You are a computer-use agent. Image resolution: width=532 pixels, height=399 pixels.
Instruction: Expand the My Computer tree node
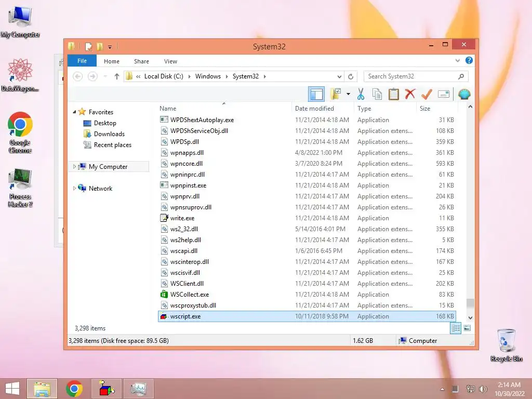pyautogui.click(x=74, y=166)
